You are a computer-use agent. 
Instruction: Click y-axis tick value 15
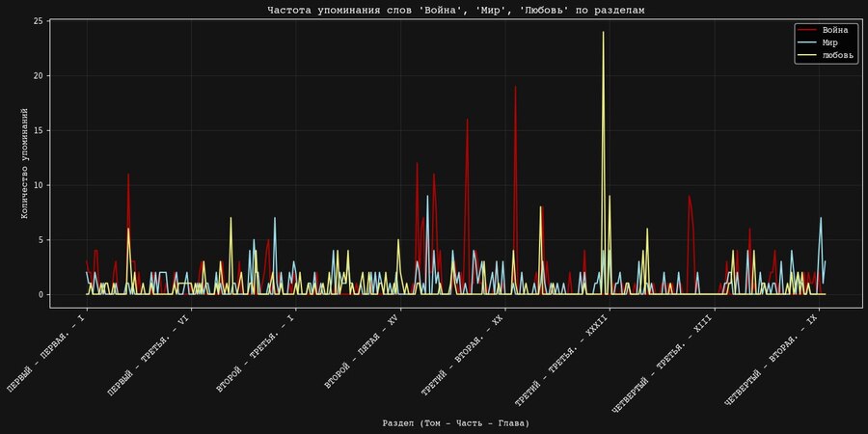[39, 130]
